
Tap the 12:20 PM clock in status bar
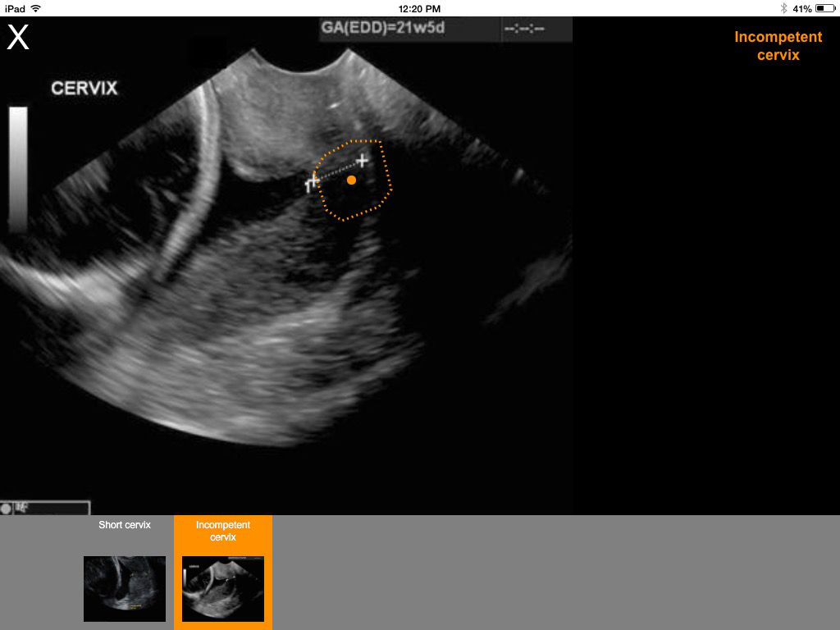(419, 8)
